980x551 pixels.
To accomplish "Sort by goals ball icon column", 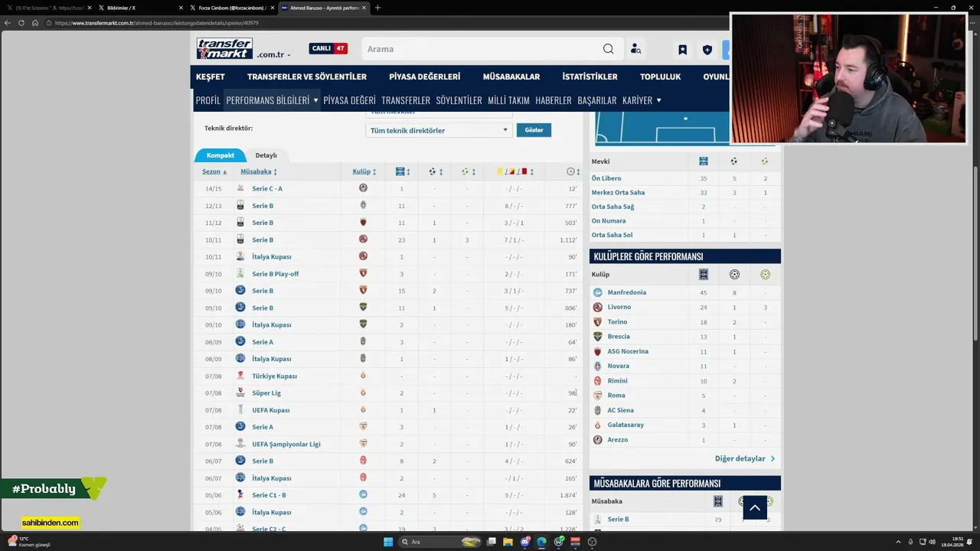I will (436, 171).
